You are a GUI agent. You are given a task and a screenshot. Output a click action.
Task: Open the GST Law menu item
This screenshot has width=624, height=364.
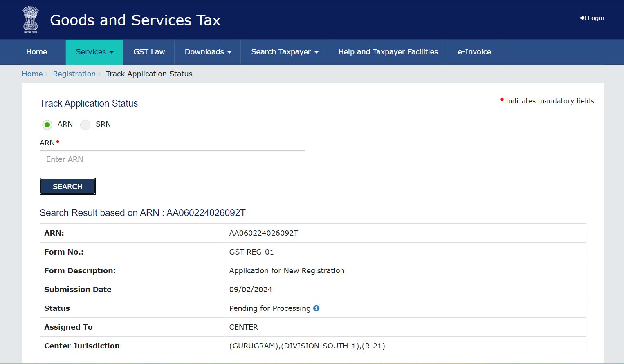coord(149,52)
